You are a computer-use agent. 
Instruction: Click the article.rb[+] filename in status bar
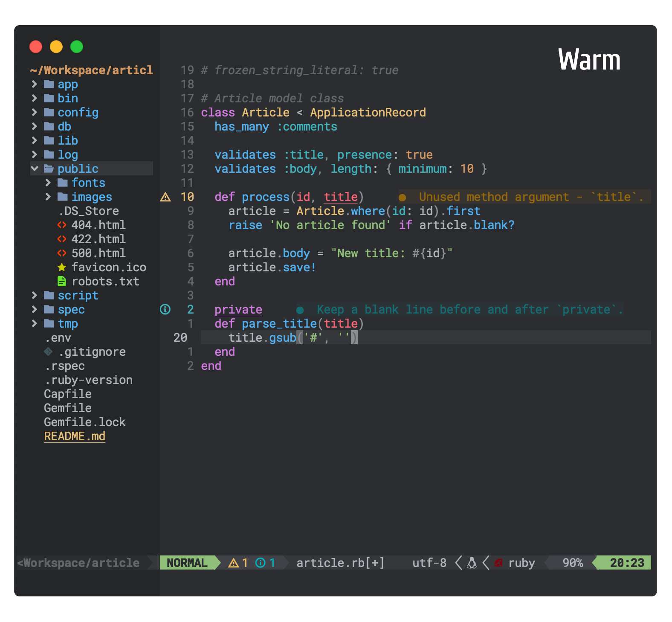340,563
